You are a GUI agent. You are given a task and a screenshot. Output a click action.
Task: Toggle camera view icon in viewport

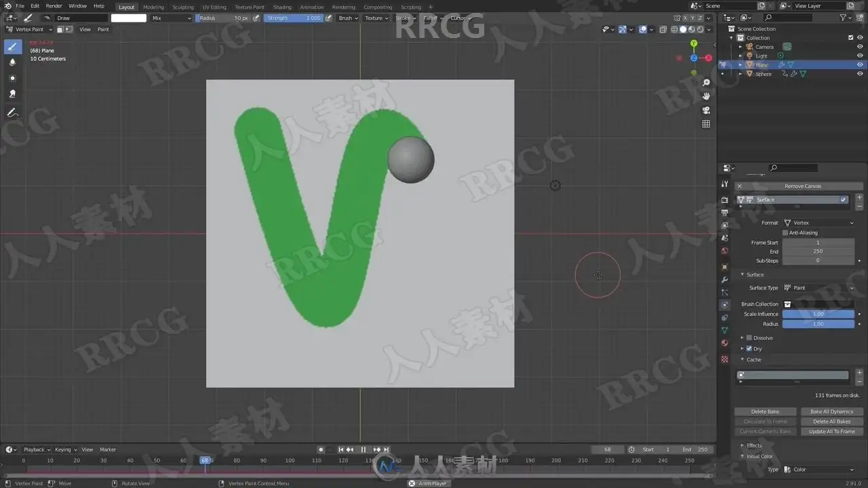[706, 110]
